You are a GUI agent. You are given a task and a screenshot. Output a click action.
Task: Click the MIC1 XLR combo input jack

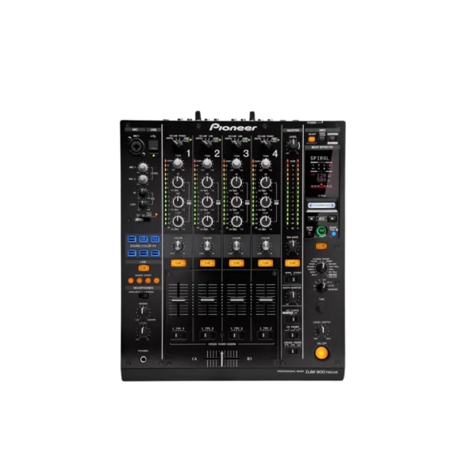(x=135, y=146)
